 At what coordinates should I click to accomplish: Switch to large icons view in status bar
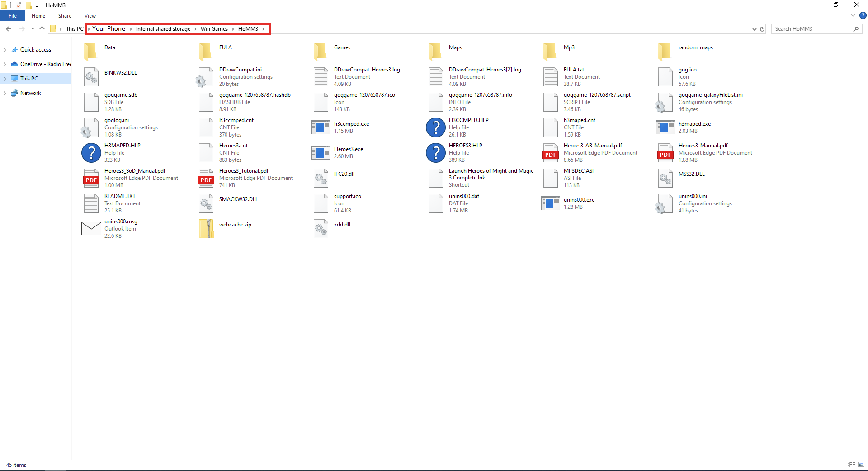[861, 465]
